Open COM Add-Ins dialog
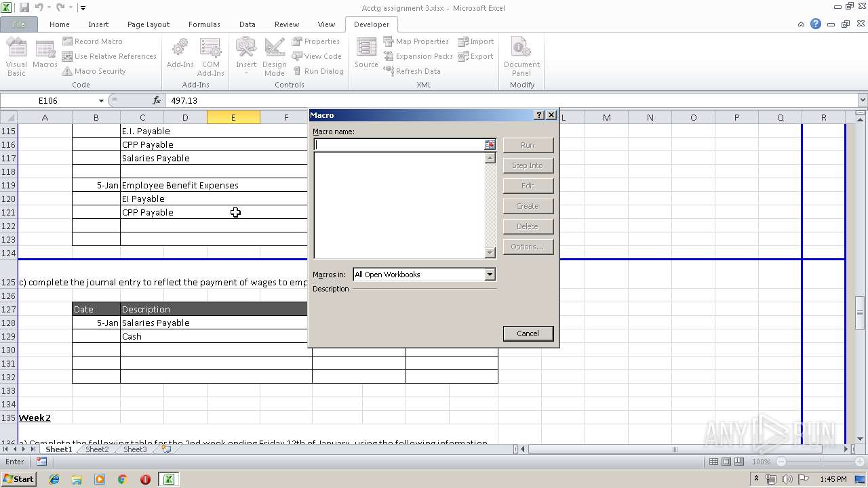Viewport: 868px width, 488px height. 211,57
